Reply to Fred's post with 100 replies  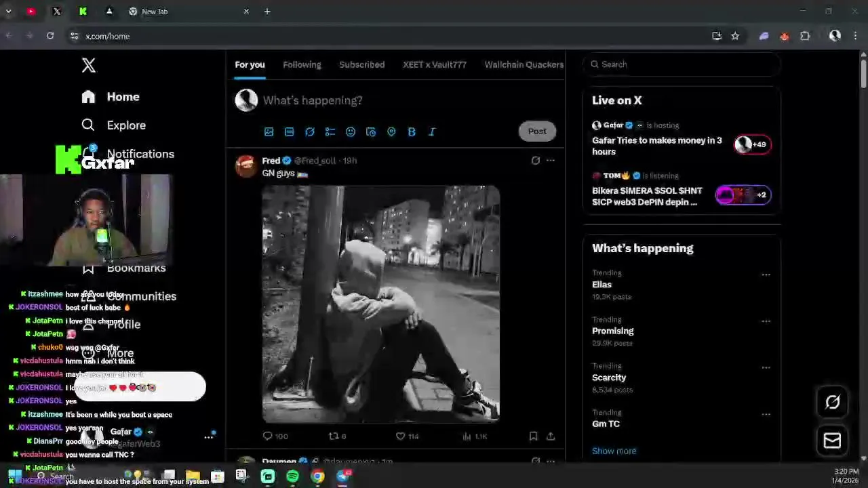[x=275, y=436]
